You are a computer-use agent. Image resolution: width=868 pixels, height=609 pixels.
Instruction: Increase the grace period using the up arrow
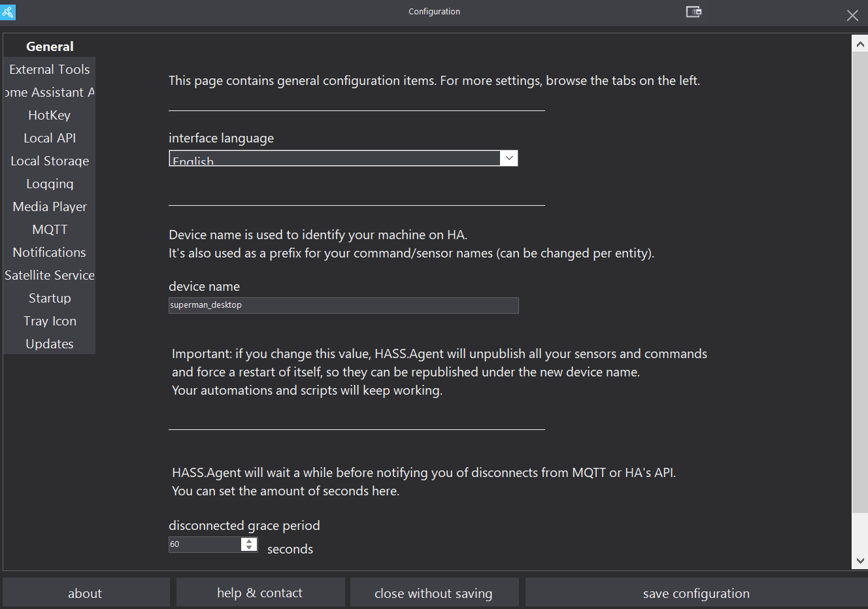pos(249,540)
